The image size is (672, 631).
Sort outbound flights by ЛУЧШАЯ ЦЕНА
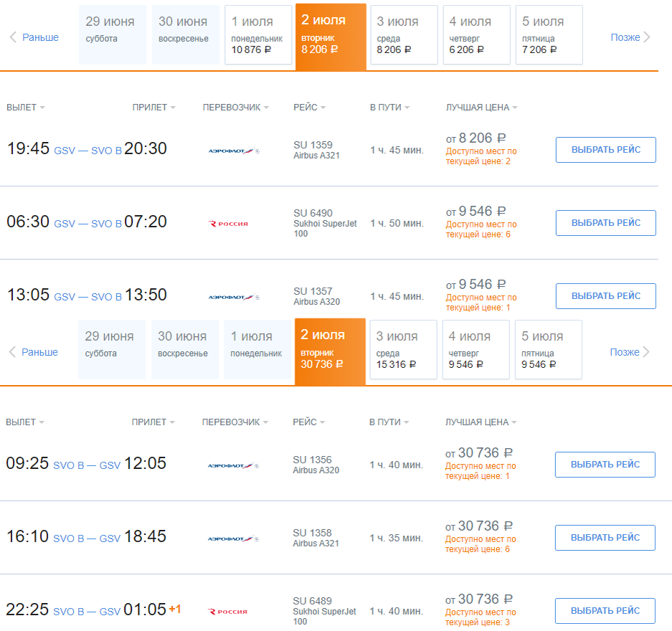point(481,107)
